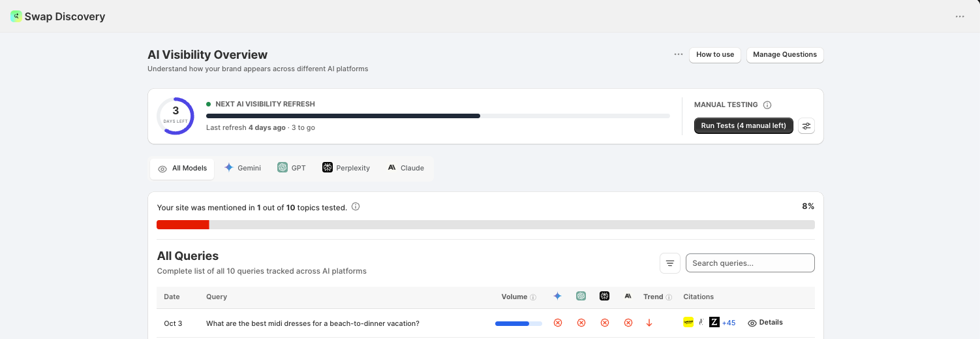Click info icon next to topics tested
This screenshot has width=980, height=339.
click(x=356, y=207)
